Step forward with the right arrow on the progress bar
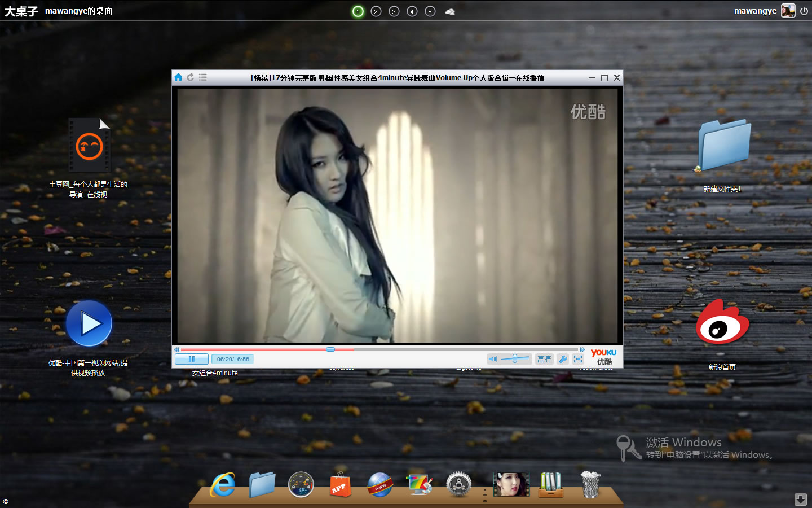 click(582, 349)
